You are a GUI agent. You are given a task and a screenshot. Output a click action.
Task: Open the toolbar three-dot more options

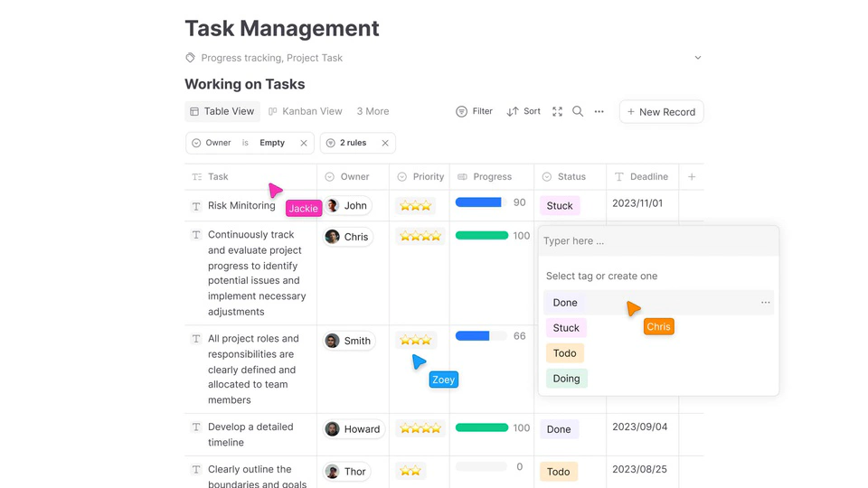click(599, 112)
